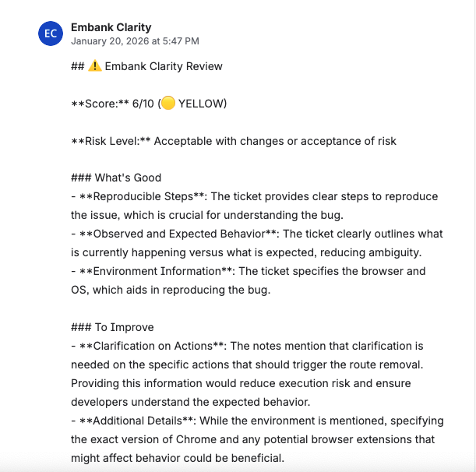Open the Embank Clarity author name
The height and width of the screenshot is (472, 476).
pos(111,27)
